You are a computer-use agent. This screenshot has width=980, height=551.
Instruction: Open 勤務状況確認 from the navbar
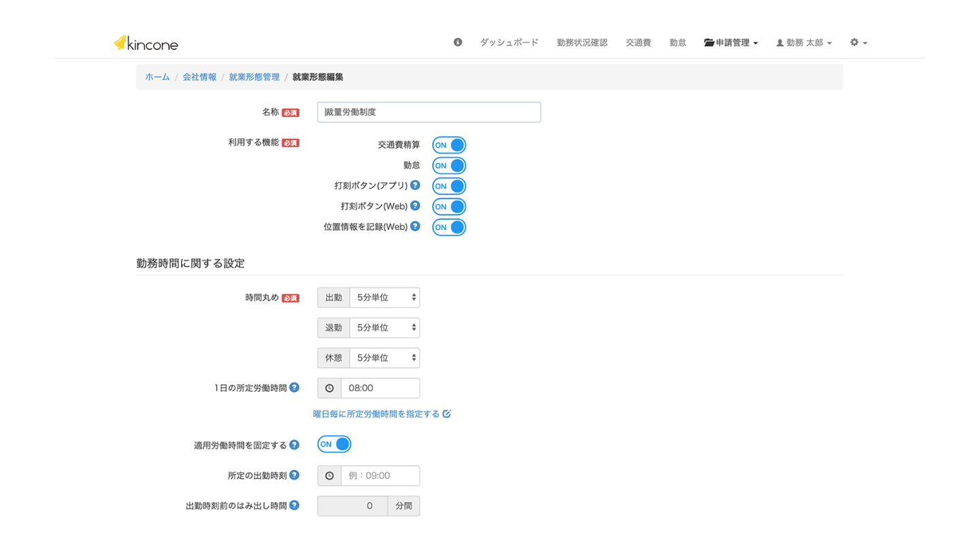tap(582, 42)
